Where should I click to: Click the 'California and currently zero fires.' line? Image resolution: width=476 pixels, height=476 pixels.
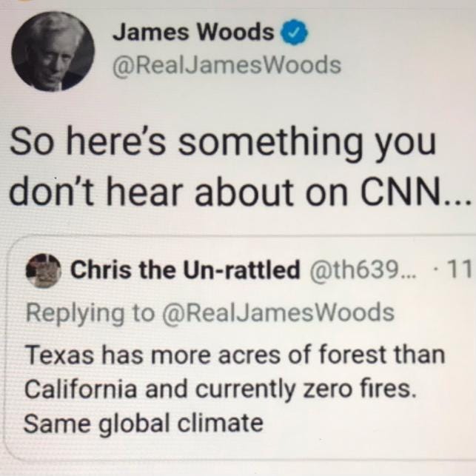(220, 389)
